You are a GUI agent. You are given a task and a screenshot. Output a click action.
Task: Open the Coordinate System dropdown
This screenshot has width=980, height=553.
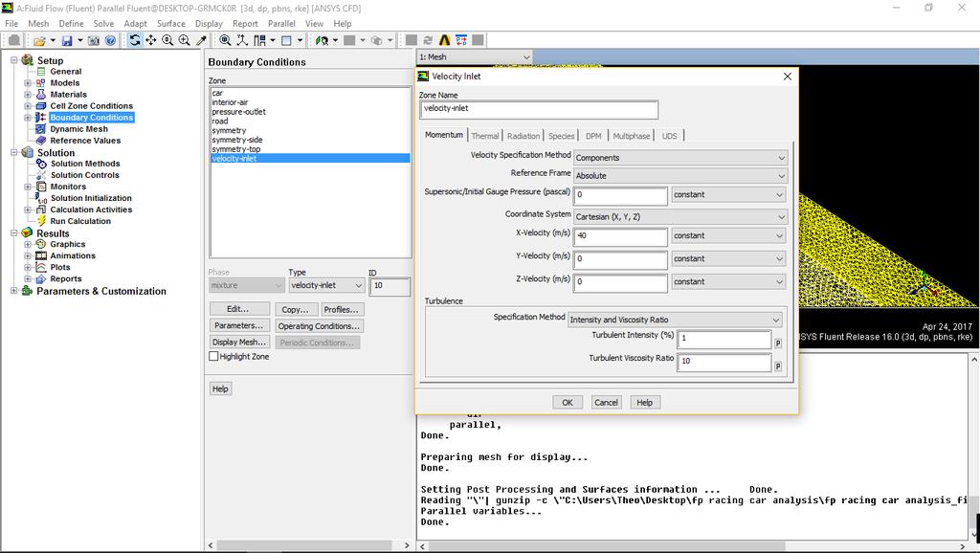680,217
